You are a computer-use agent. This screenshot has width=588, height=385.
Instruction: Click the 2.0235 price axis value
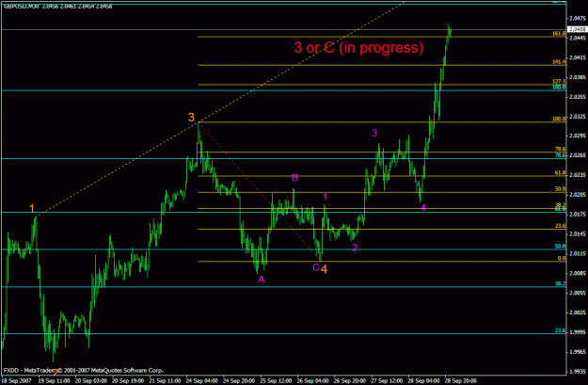coord(578,175)
